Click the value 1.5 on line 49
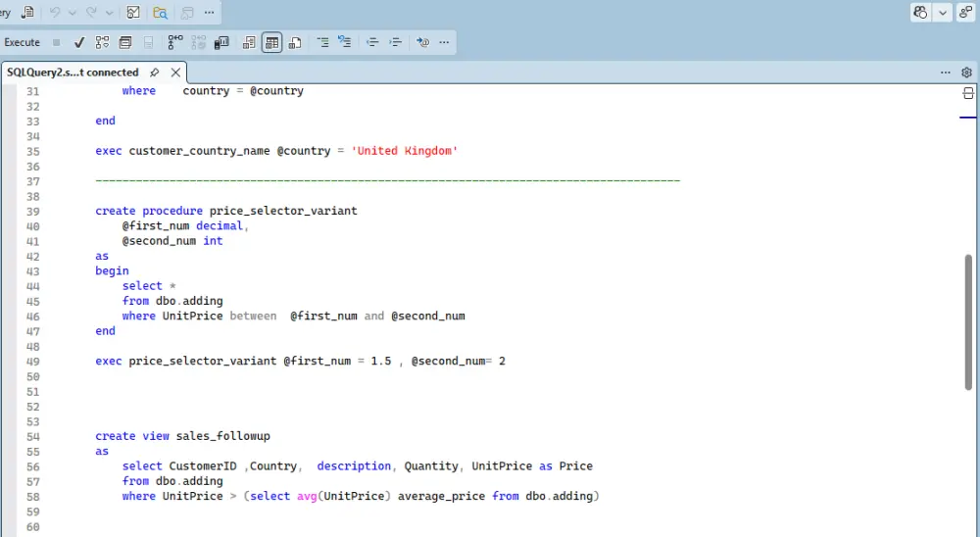980x537 pixels. (x=380, y=361)
